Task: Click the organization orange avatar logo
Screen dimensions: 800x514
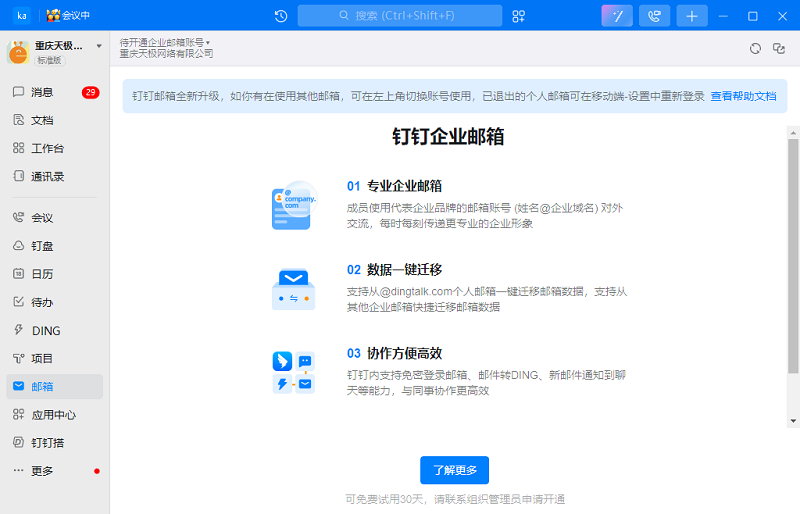Action: click(x=18, y=52)
